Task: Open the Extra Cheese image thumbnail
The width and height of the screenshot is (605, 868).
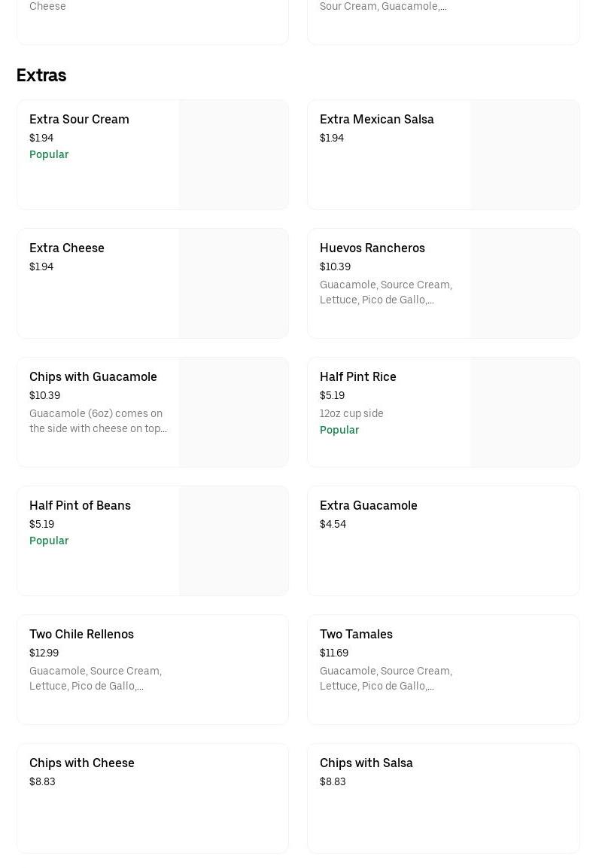Action: coord(233,284)
